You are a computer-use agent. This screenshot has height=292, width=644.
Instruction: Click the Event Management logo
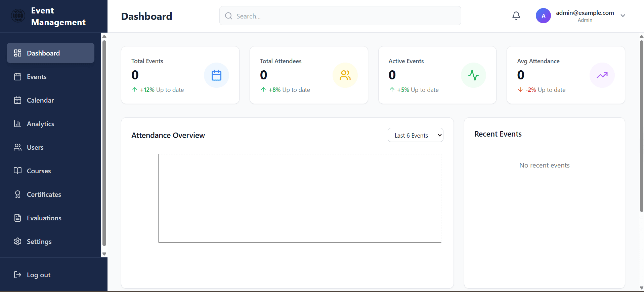click(18, 16)
